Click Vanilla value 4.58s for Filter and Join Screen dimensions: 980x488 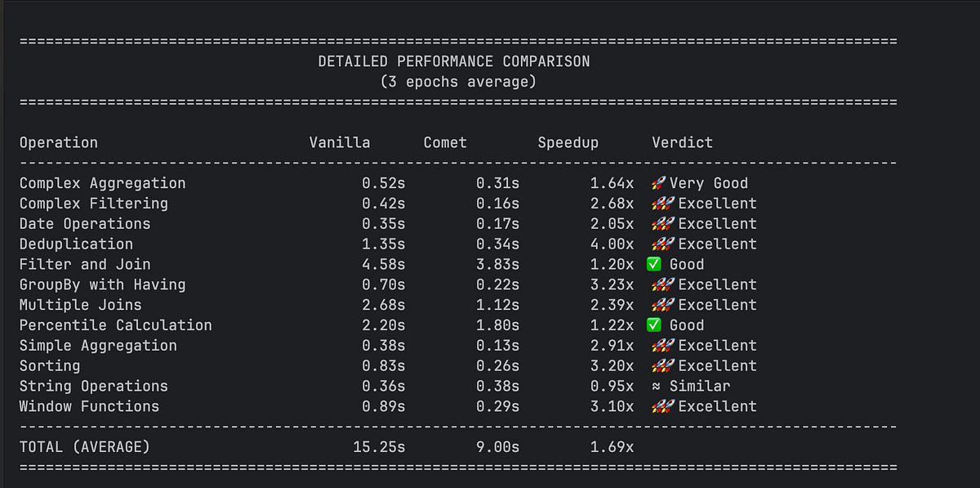[x=384, y=264]
